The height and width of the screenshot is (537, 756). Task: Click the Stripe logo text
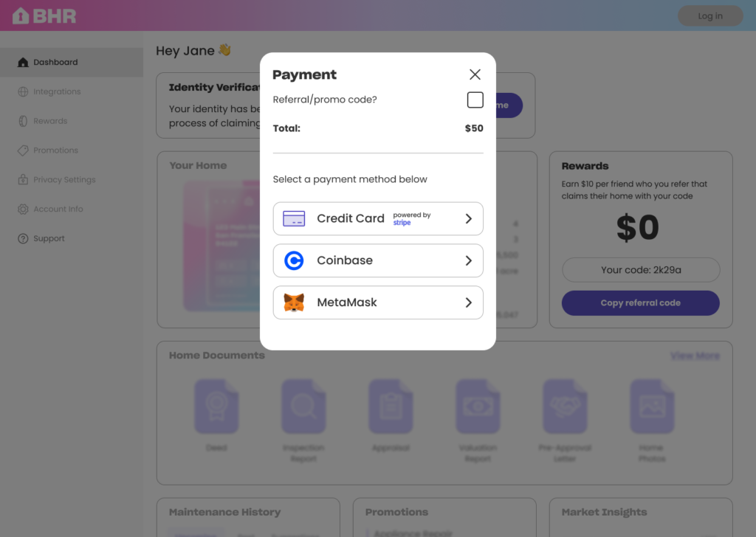402,223
